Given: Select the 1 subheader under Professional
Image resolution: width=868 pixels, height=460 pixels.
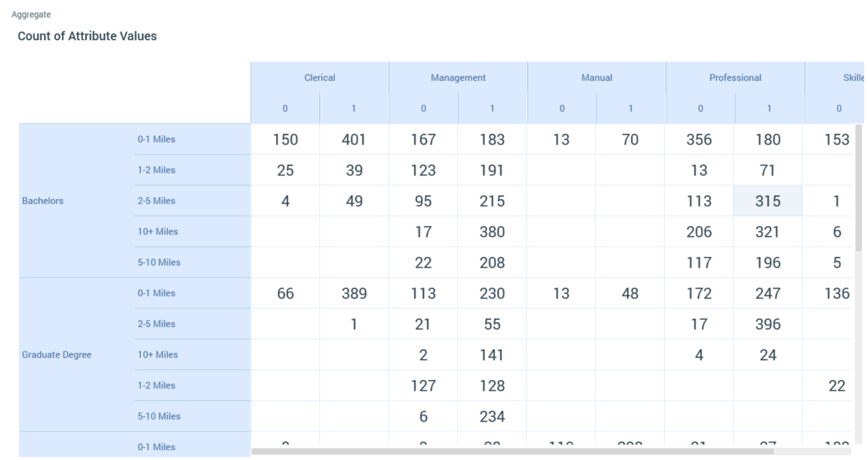Looking at the screenshot, I should [x=769, y=108].
